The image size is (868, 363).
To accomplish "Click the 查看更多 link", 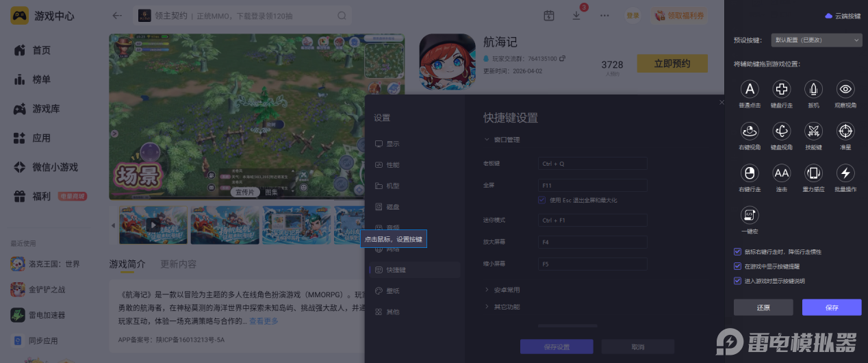I will click(264, 321).
